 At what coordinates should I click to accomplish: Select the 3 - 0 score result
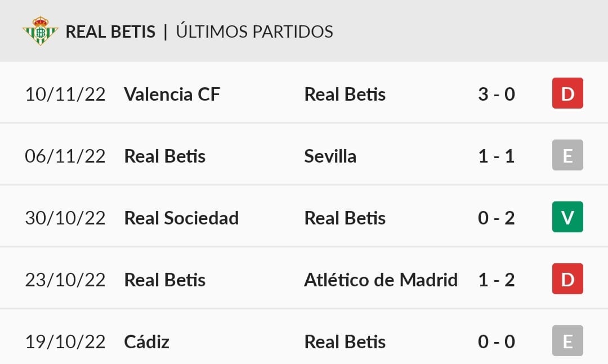point(497,94)
